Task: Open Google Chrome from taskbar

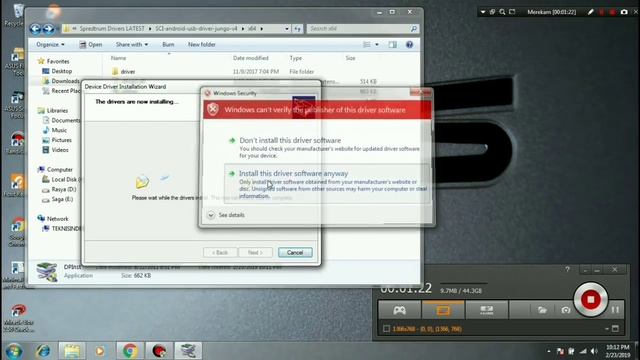Action: pyautogui.click(x=130, y=351)
